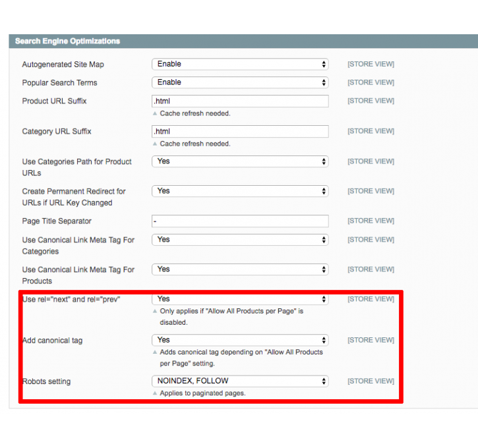478x448 pixels.
Task: Open the Autogenerated Site Map dropdown
Action: (240, 64)
